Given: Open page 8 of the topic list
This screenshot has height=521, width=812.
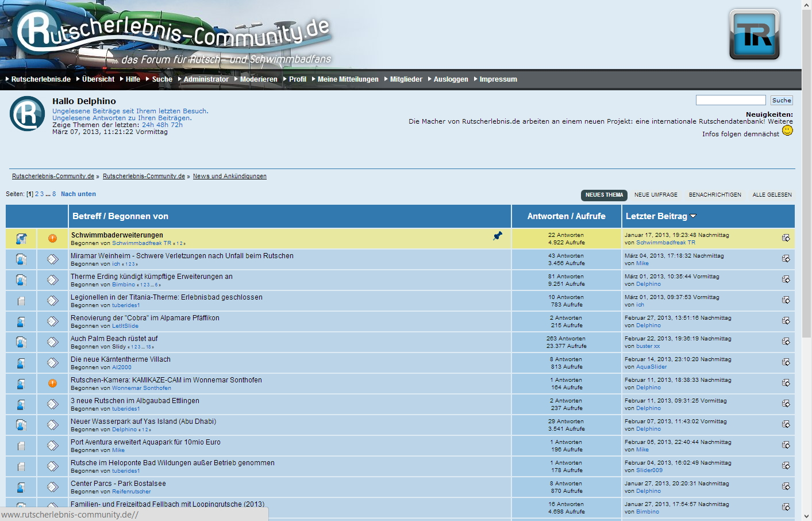Looking at the screenshot, I should (x=54, y=194).
